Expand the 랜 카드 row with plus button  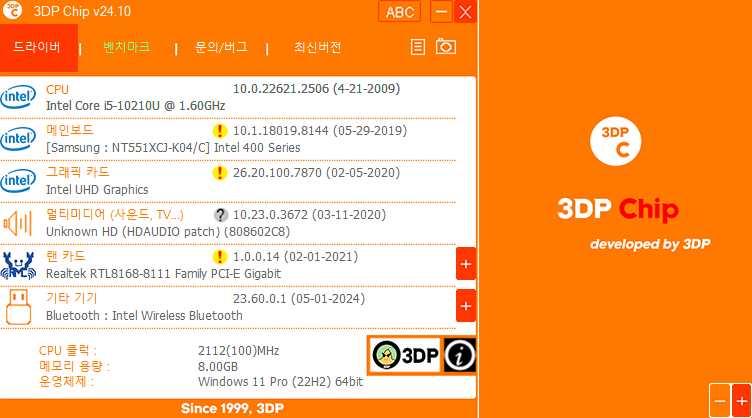(x=466, y=264)
